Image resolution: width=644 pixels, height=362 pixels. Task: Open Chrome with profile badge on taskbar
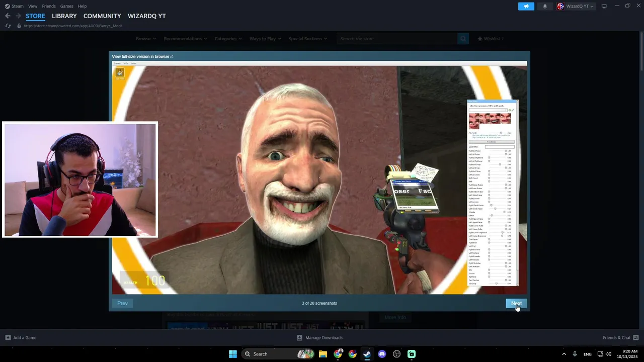(x=338, y=354)
